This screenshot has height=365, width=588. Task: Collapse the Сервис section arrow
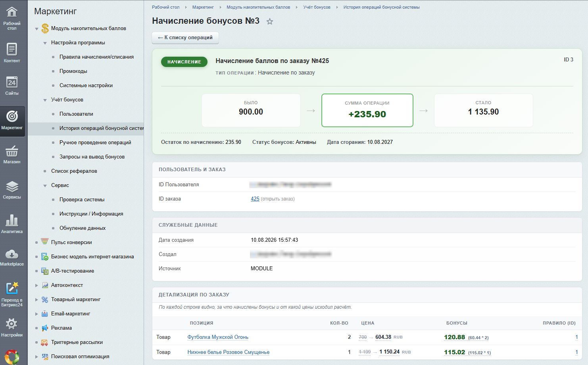45,185
